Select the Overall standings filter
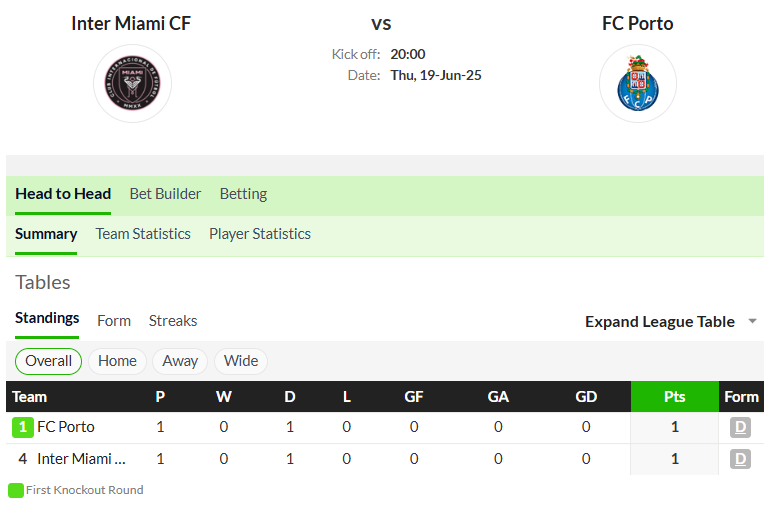 tap(48, 361)
